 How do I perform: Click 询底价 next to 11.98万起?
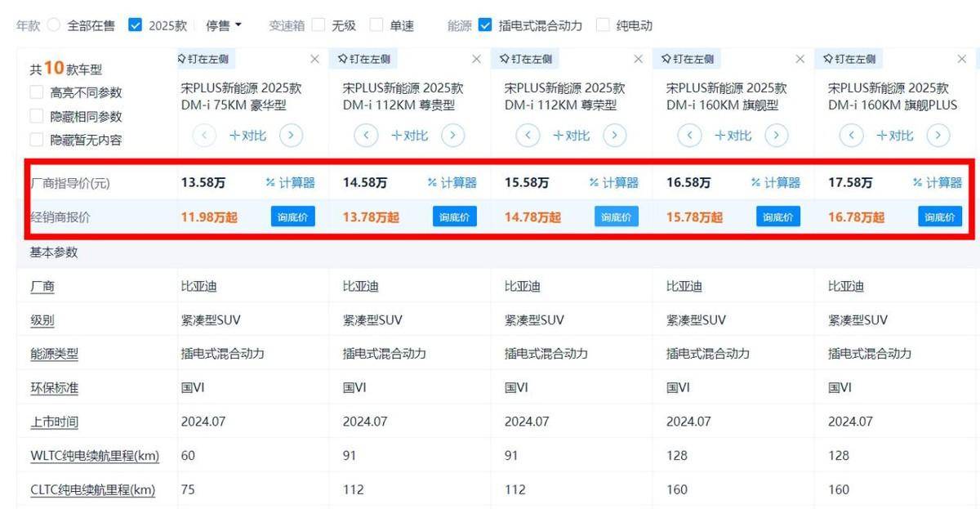[293, 217]
